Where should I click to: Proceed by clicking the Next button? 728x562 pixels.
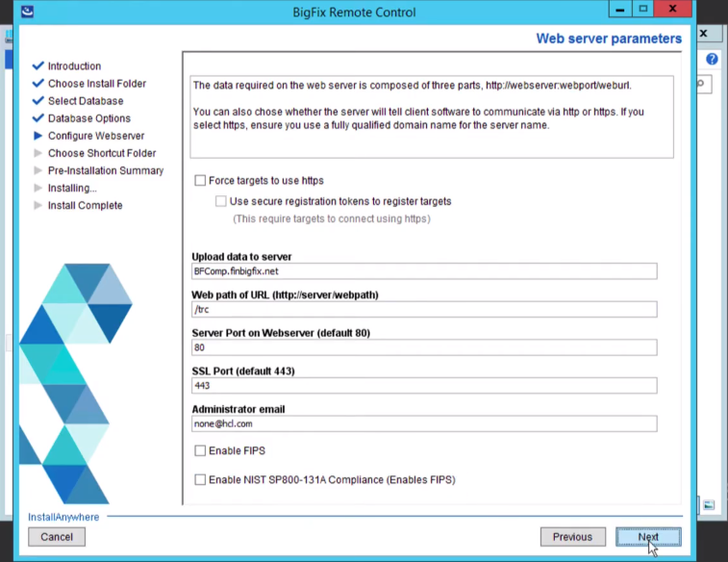coord(648,537)
